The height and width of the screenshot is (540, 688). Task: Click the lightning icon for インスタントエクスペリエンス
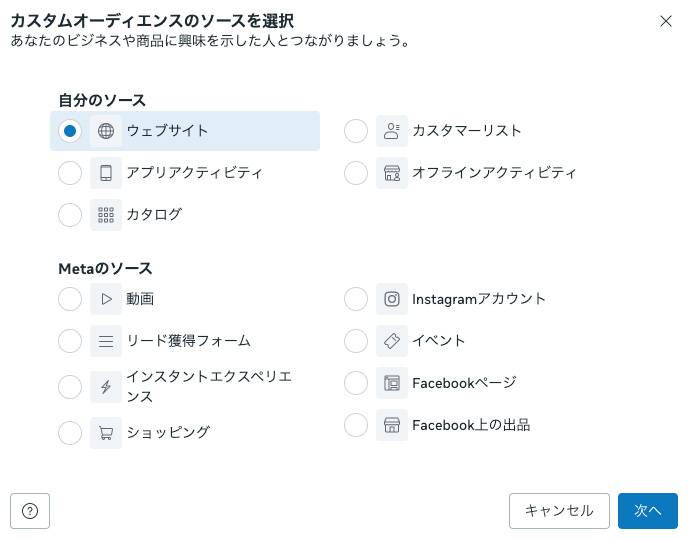(106, 386)
